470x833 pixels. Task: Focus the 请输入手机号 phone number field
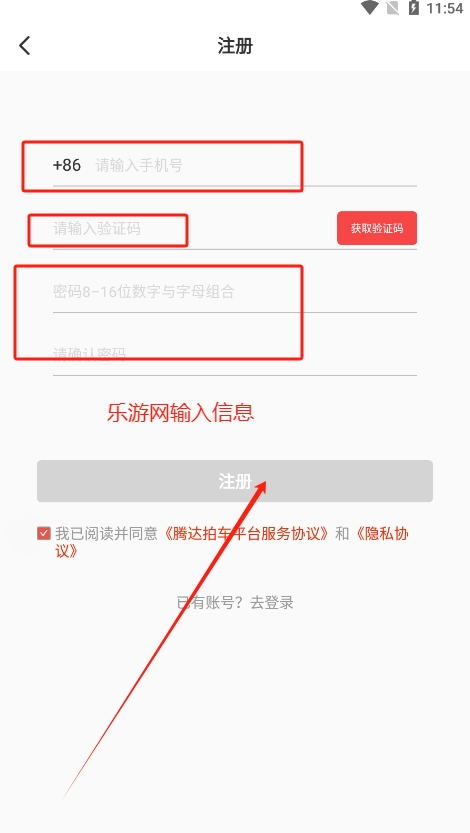(255, 165)
